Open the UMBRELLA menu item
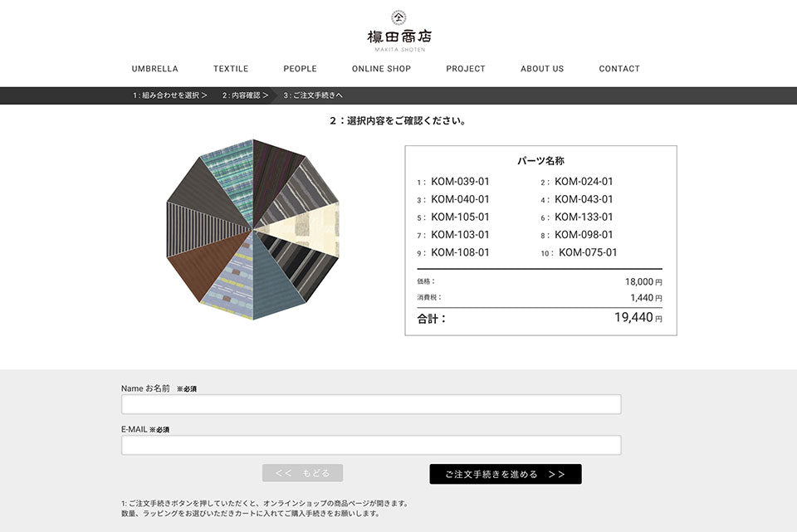The image size is (797, 532). click(154, 69)
